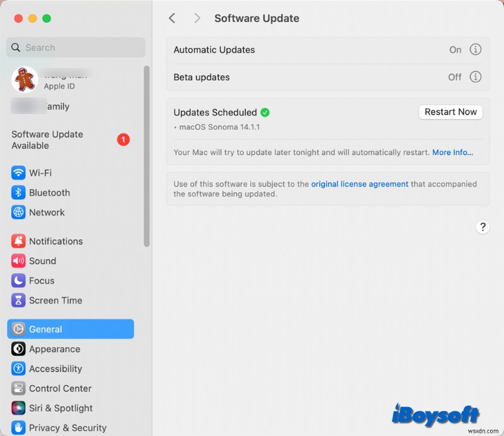Click the General gear icon

click(x=18, y=329)
